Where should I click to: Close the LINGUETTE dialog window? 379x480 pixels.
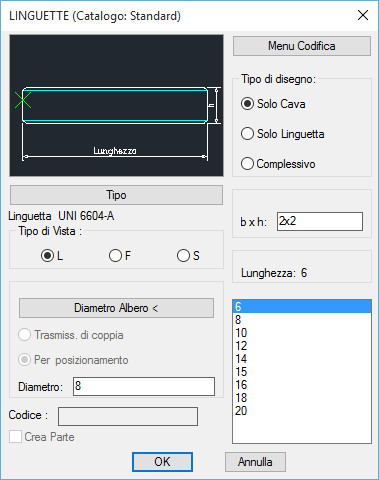tap(363, 15)
